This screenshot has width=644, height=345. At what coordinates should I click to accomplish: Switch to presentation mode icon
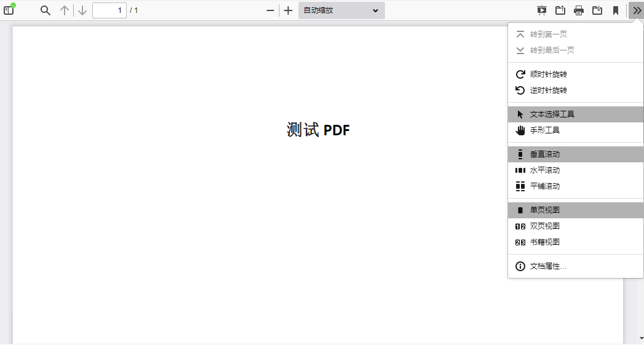pos(542,10)
